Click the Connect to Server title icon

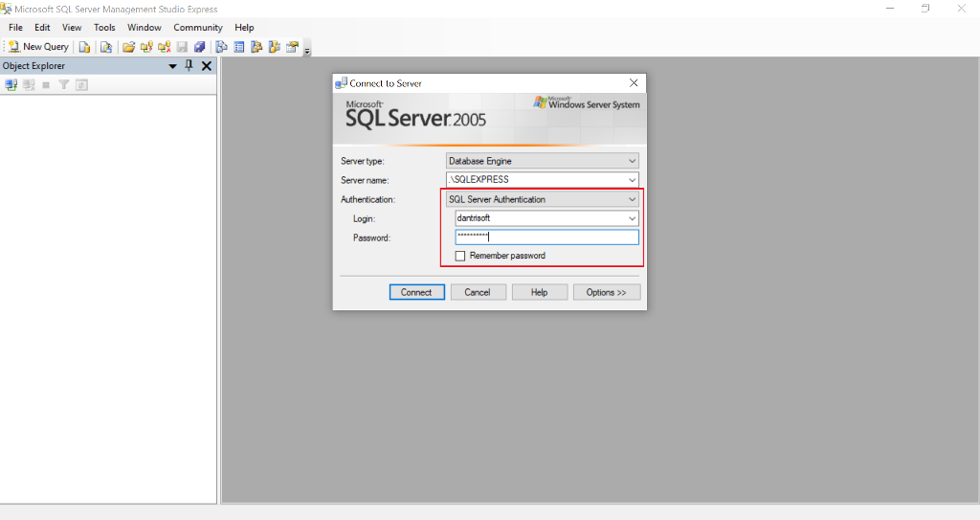coord(341,82)
